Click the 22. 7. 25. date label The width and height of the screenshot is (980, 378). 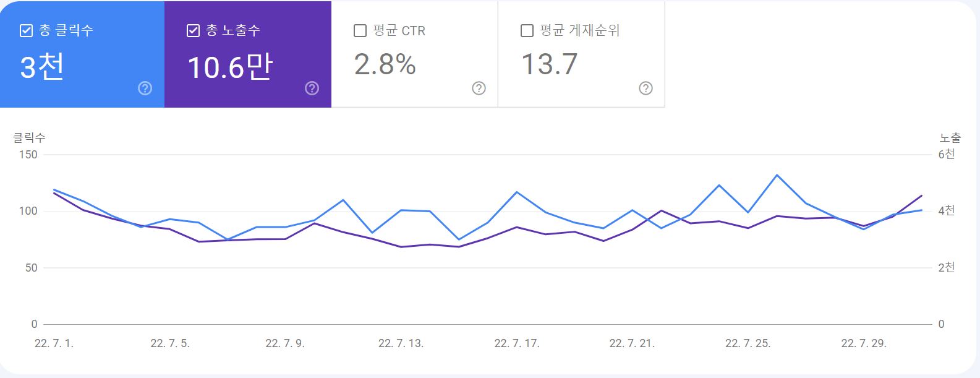(x=748, y=343)
